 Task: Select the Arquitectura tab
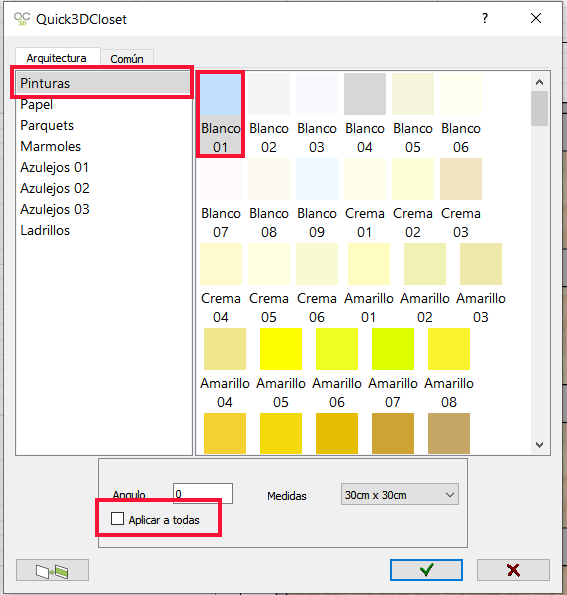(x=57, y=58)
